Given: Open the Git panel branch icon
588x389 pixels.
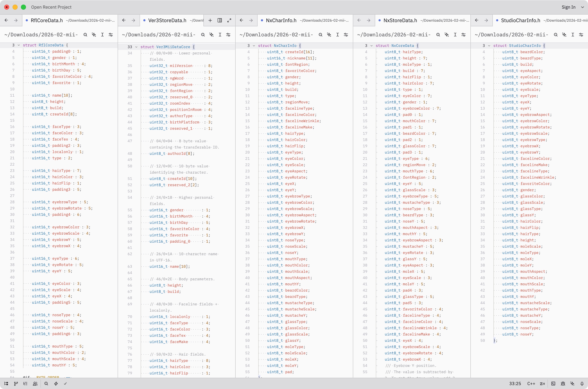Looking at the screenshot, I should (x=16, y=384).
